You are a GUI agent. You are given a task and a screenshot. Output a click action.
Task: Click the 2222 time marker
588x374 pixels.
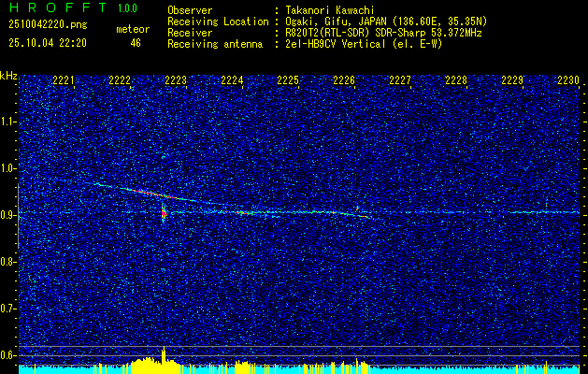120,80
